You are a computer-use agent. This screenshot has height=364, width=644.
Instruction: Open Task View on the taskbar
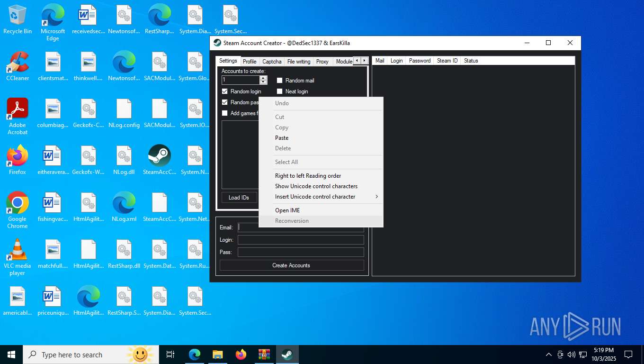coord(170,355)
